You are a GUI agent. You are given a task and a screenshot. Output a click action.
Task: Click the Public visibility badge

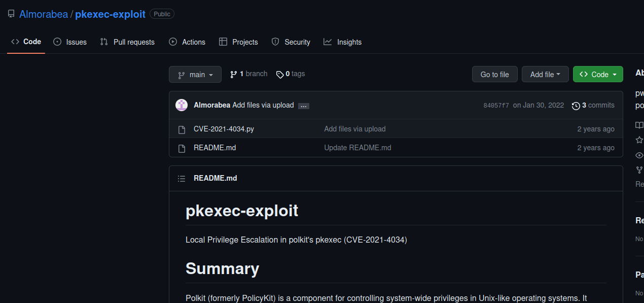pyautogui.click(x=162, y=14)
